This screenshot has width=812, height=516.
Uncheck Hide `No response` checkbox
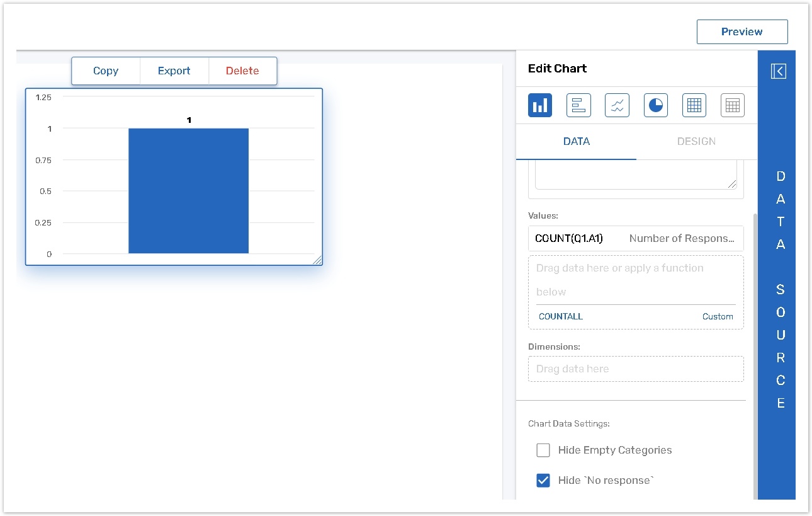tap(543, 480)
